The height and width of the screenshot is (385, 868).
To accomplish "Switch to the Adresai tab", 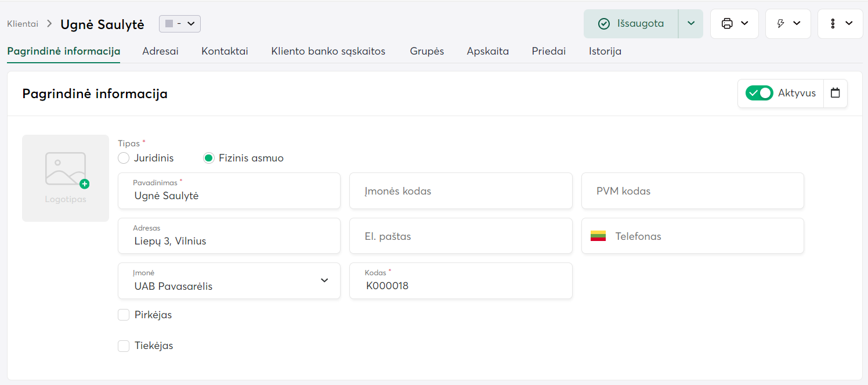I will (x=160, y=51).
